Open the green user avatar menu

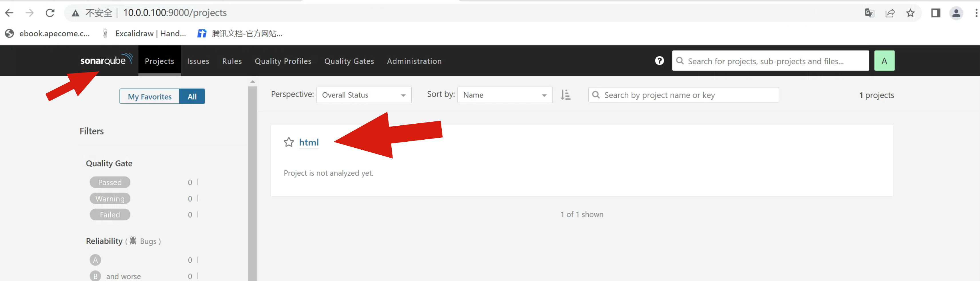884,61
